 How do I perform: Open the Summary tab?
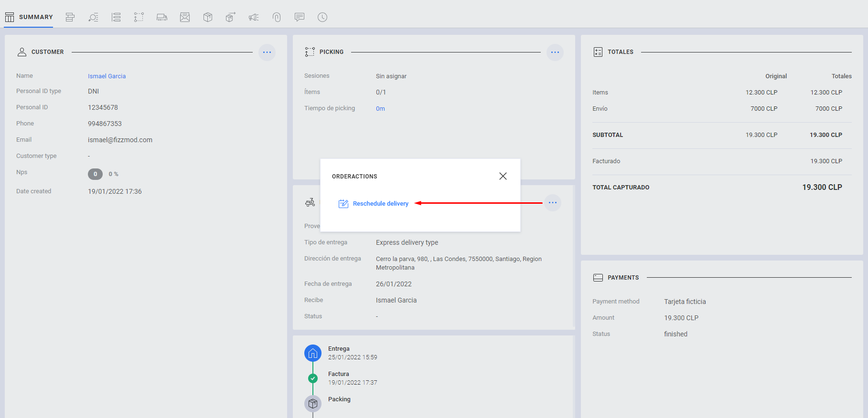[29, 17]
